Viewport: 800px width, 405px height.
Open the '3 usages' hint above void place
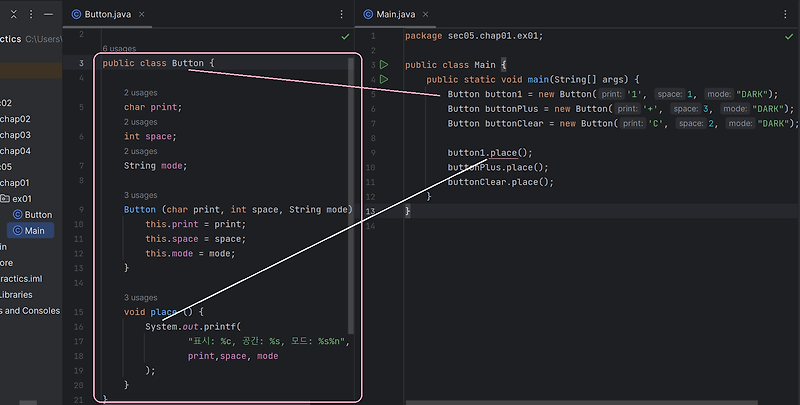pos(140,297)
